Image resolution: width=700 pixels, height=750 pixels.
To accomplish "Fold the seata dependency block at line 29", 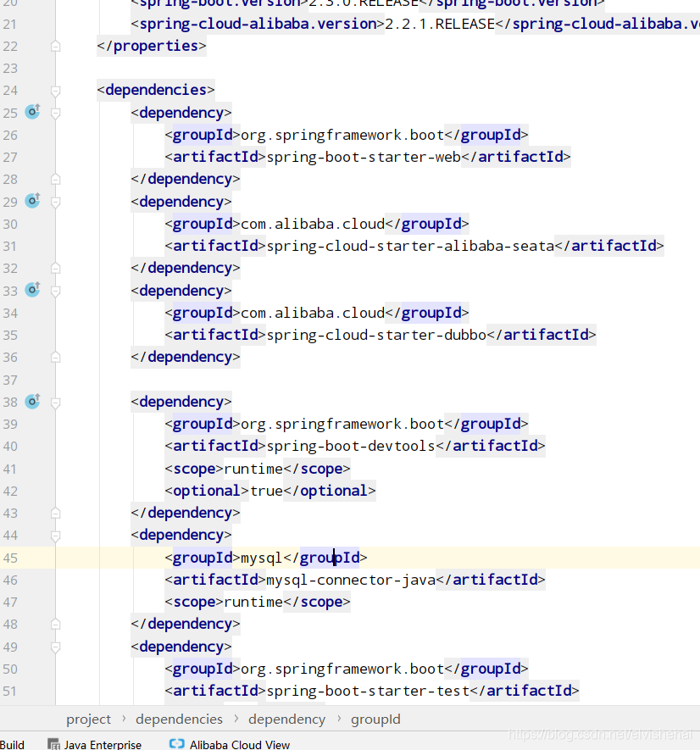I will pyautogui.click(x=55, y=202).
